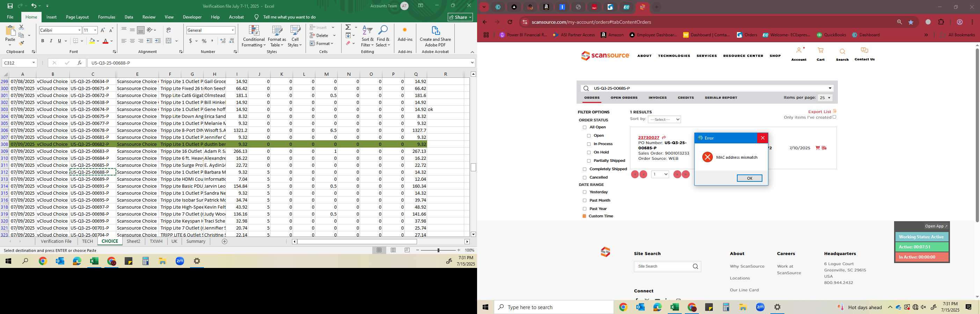Open the Invoices tab on ScanSource
Image resolution: width=980 pixels, height=314 pixels.
pyautogui.click(x=657, y=98)
